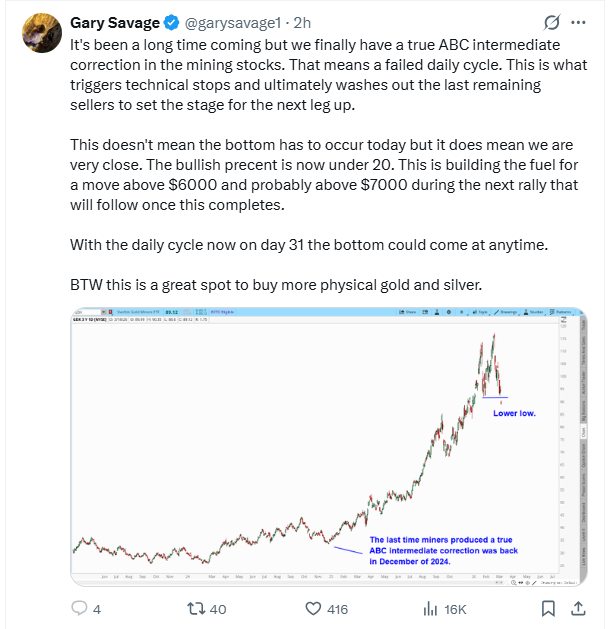Open the Gary Savage display name link
Image resolution: width=610 pixels, height=629 pixels.
coord(115,22)
